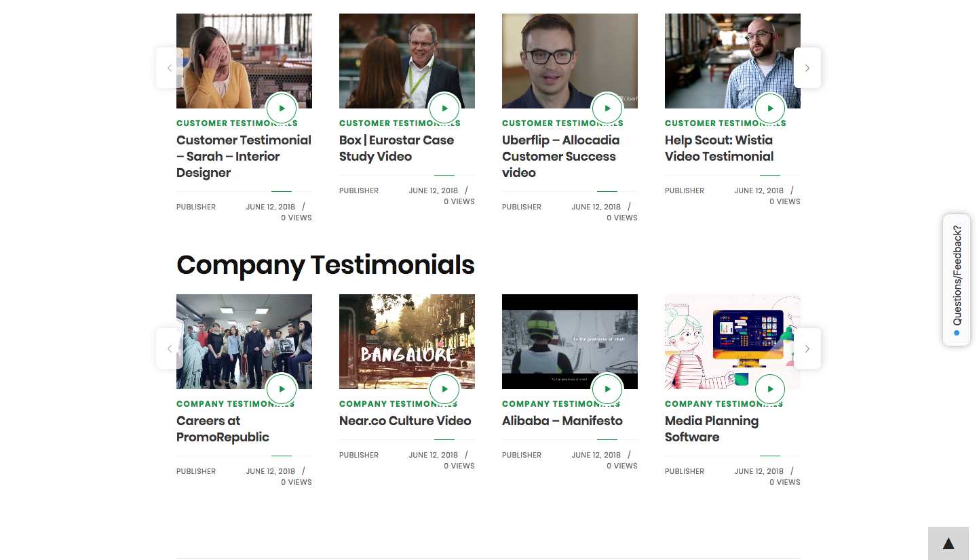Click Customer Testimonials category above Sarah video

[237, 123]
